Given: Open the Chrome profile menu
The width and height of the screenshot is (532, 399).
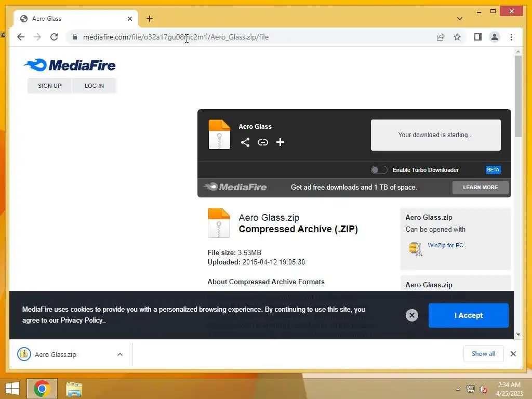Looking at the screenshot, I should click(495, 37).
